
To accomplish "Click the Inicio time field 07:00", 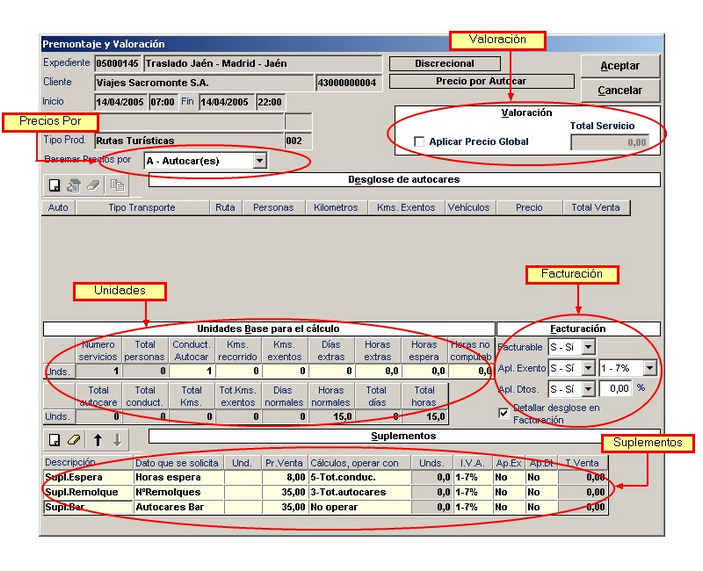I will [163, 102].
